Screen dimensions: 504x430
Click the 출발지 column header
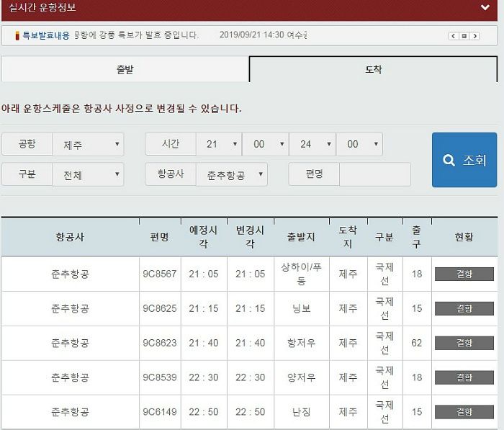[x=301, y=237]
